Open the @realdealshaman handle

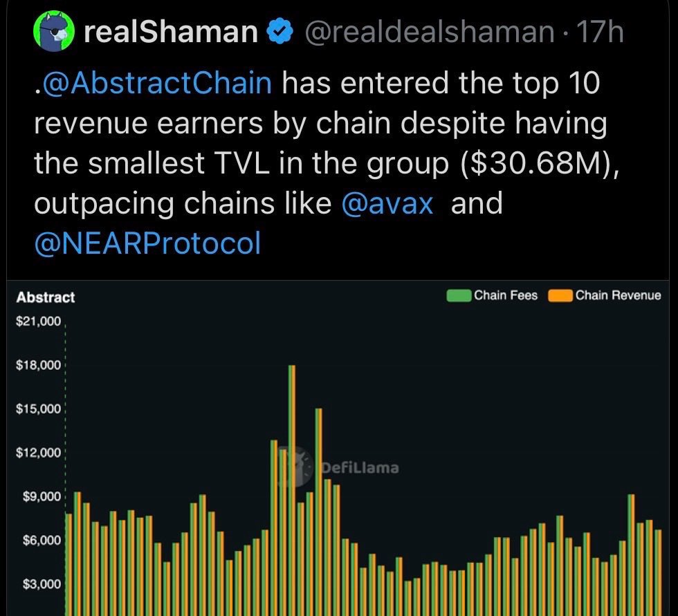pyautogui.click(x=429, y=32)
